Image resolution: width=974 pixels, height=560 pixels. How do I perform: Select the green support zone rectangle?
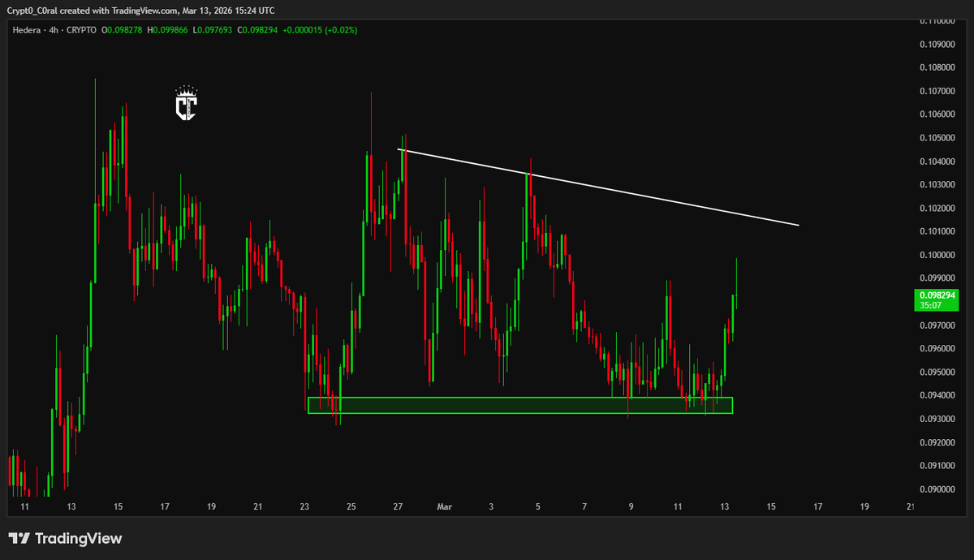[x=520, y=406]
